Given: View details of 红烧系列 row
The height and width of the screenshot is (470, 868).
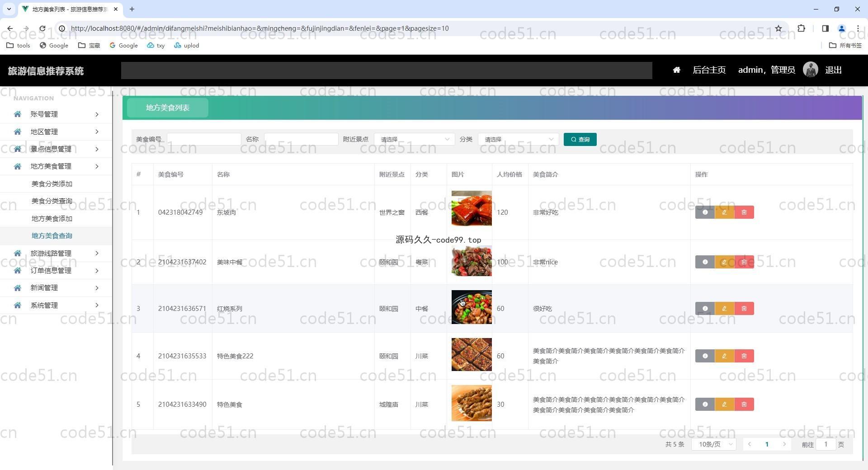Looking at the screenshot, I should point(705,309).
